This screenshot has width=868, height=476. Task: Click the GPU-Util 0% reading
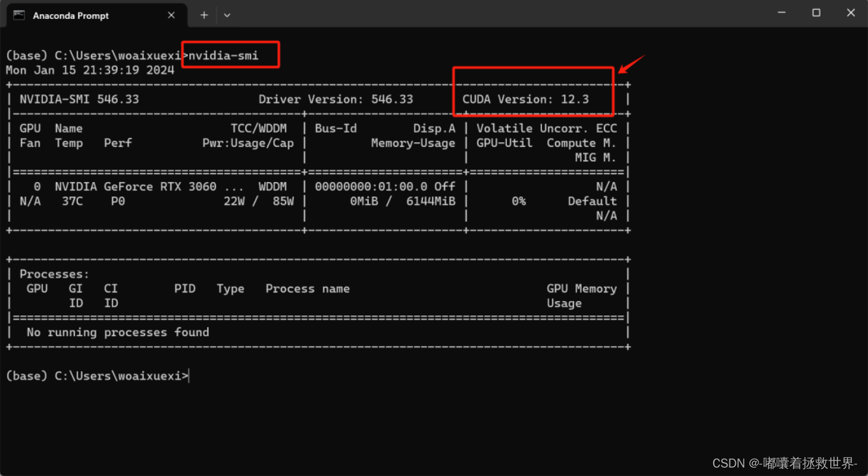pos(518,201)
